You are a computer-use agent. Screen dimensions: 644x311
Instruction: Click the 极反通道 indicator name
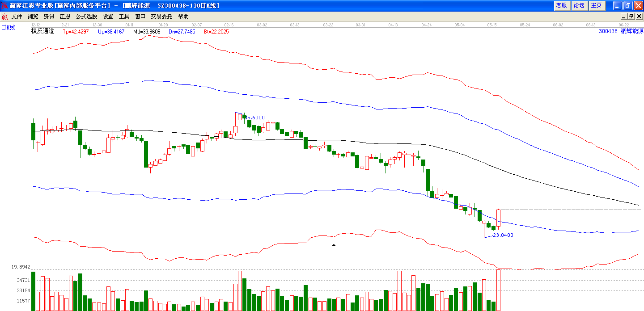click(x=42, y=31)
